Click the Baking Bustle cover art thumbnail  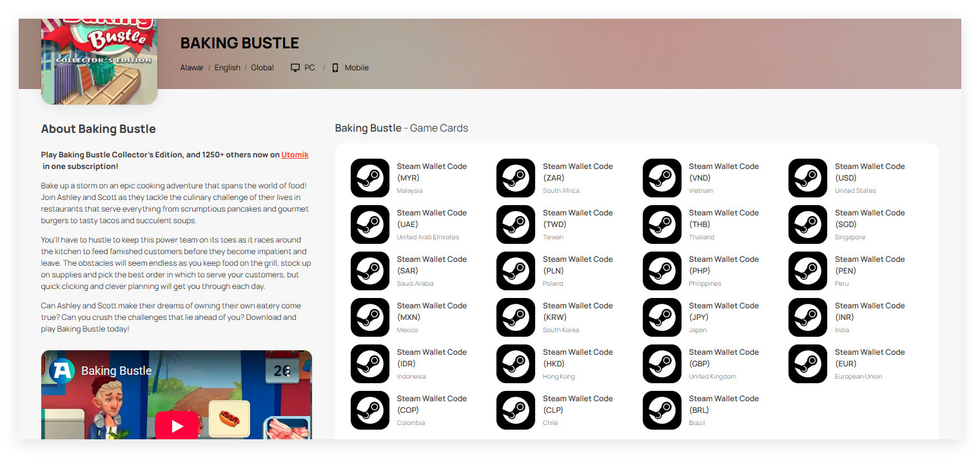tap(99, 61)
